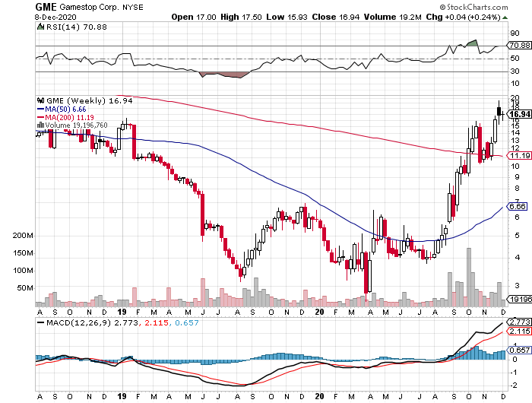
Task: Click the Volume bar legend icon
Action: coord(40,125)
